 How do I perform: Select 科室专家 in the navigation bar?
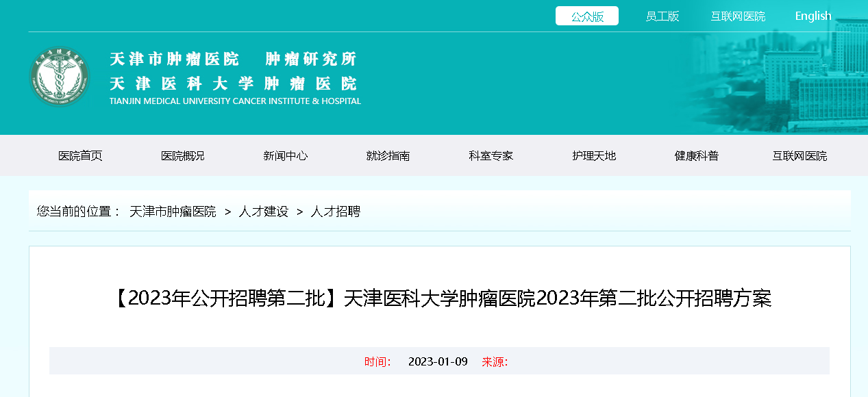pos(491,156)
